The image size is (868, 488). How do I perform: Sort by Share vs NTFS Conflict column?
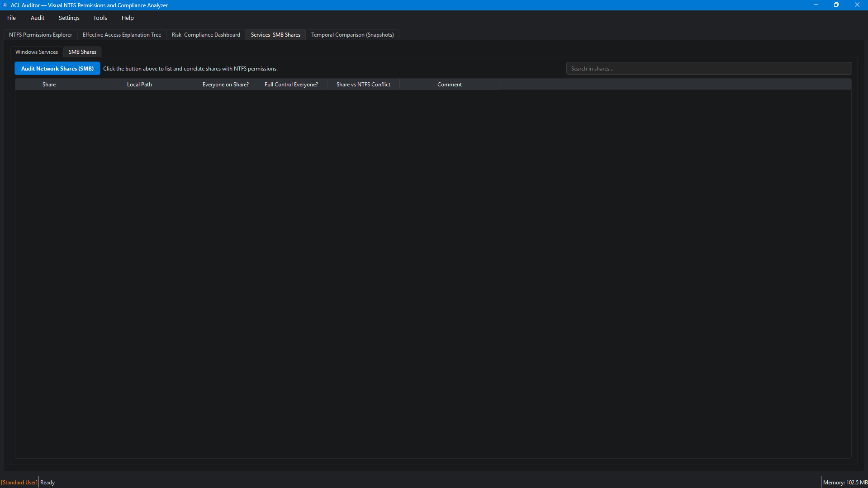tap(363, 85)
